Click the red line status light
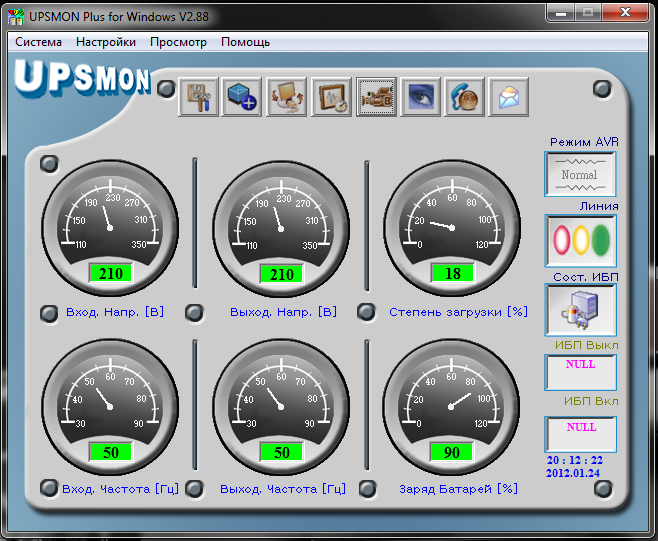 click(x=561, y=240)
